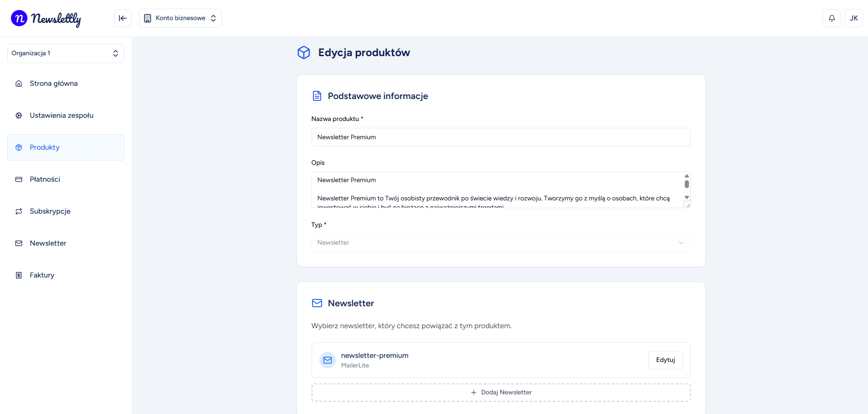868x414 pixels.
Task: Click the credit card icon for Płatności
Action: [19, 179]
